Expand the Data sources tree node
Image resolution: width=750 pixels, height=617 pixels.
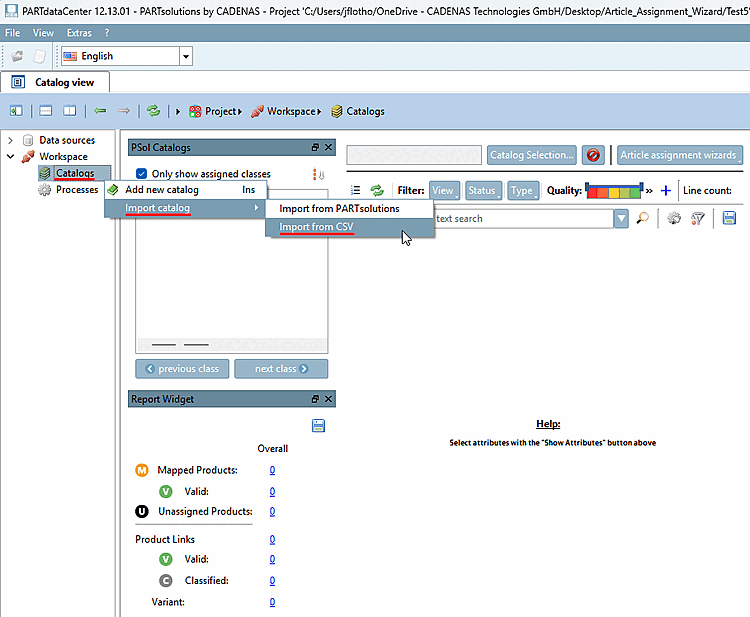coord(11,140)
